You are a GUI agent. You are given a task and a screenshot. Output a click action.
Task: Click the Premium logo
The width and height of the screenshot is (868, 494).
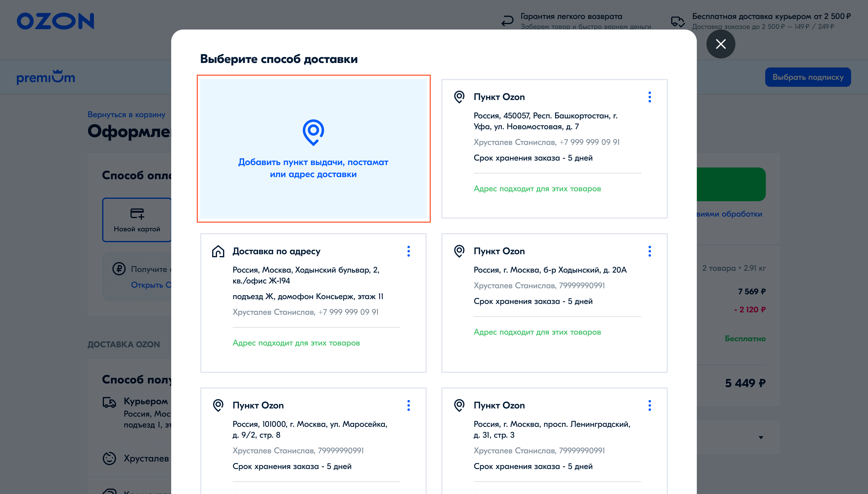[46, 77]
